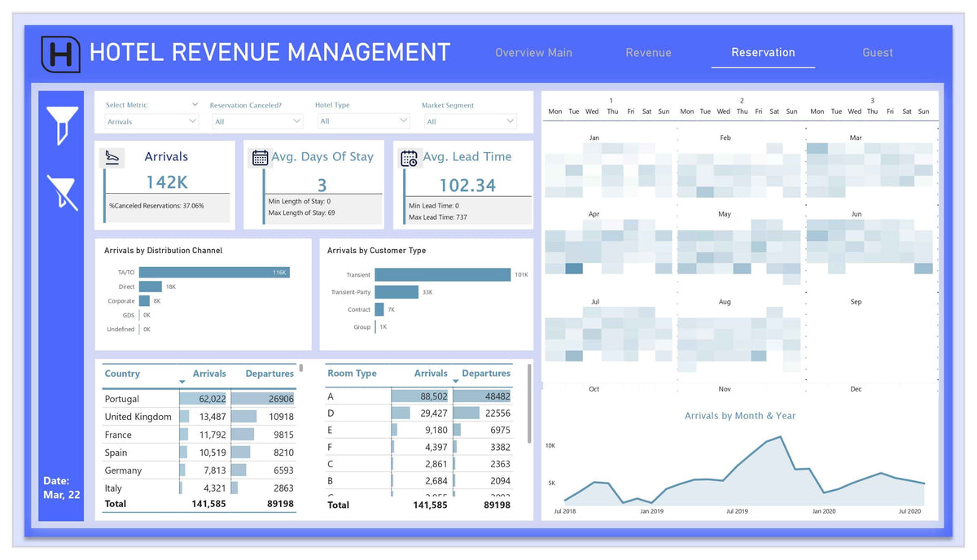Click the 62,022 arrivals value
This screenshot has height=560, width=977.
(x=212, y=399)
